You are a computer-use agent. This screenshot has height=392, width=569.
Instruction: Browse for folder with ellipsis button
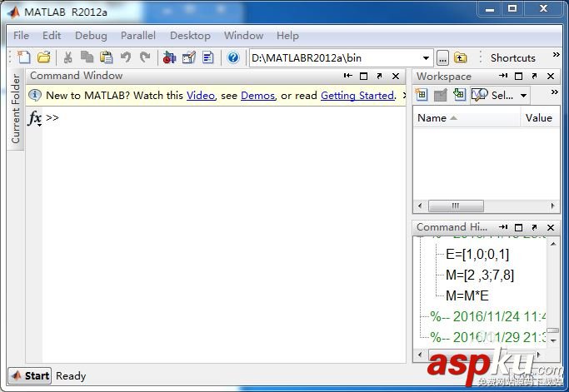(442, 58)
